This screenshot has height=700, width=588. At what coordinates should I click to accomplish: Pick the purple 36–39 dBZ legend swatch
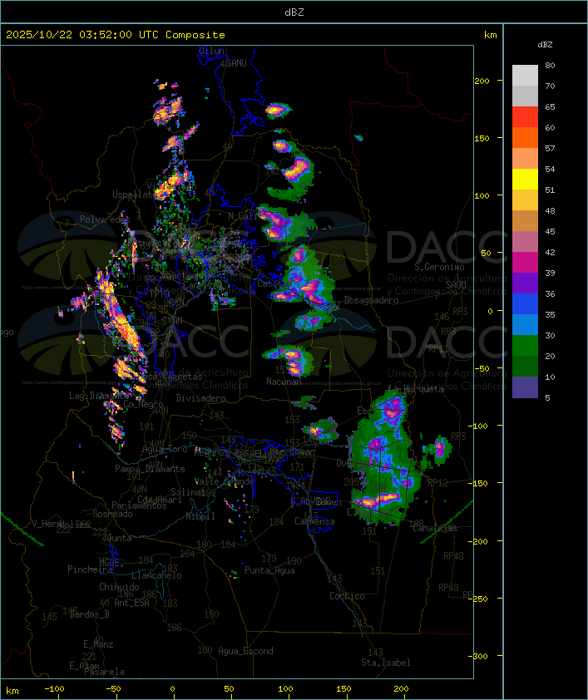[x=525, y=283]
